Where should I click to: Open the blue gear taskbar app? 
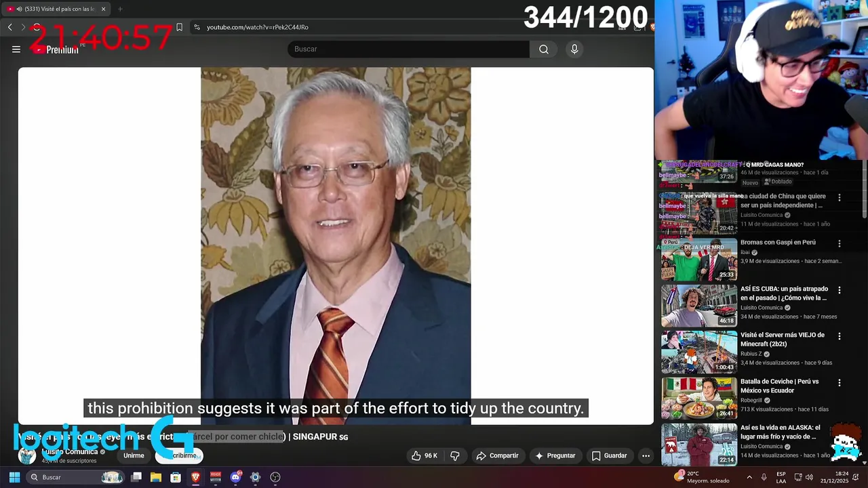coord(255,477)
